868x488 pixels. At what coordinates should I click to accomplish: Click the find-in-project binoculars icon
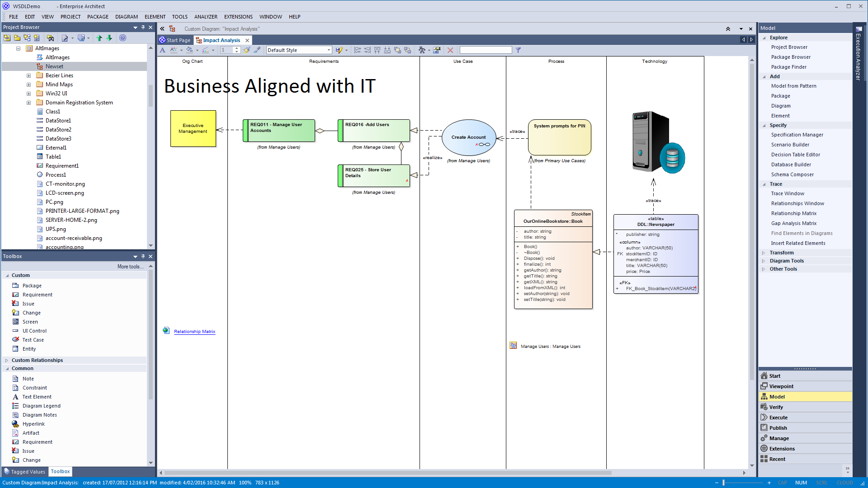point(50,38)
